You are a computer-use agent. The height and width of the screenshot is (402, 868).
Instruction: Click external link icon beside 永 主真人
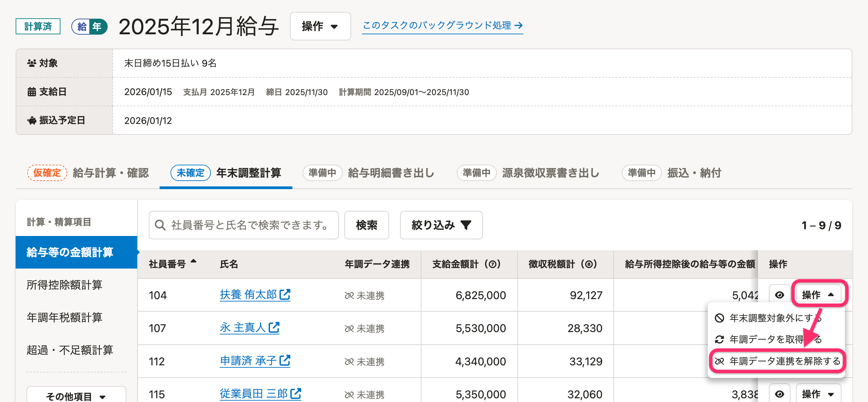pos(274,328)
